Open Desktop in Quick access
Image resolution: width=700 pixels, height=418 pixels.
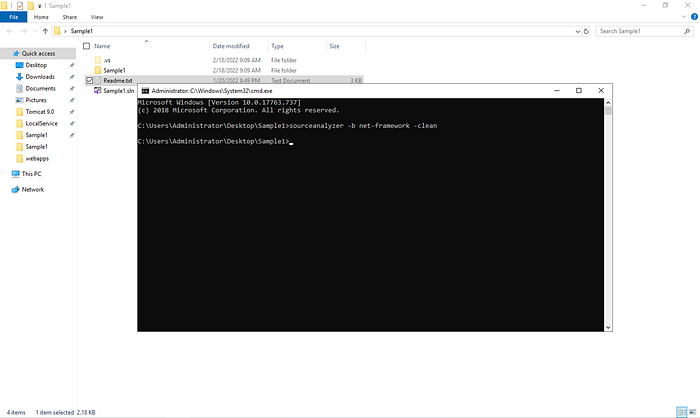coord(36,65)
